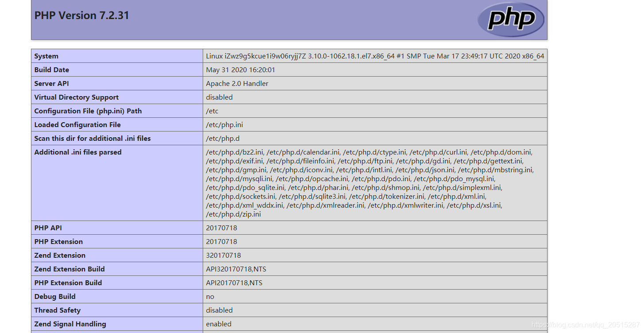The width and height of the screenshot is (644, 333).
Task: Click the PHP logo in the header
Action: click(x=511, y=19)
